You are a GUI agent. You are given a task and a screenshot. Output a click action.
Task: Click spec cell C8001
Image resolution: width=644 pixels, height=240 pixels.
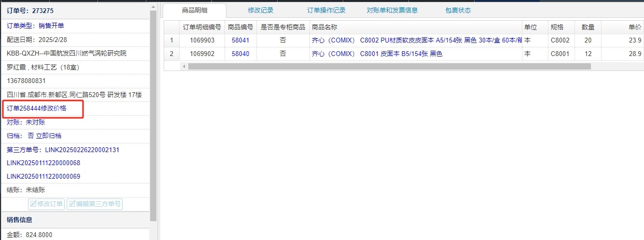560,54
